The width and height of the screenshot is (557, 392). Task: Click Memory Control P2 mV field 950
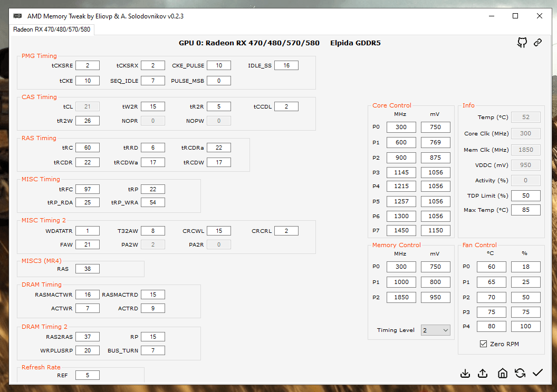(x=436, y=297)
